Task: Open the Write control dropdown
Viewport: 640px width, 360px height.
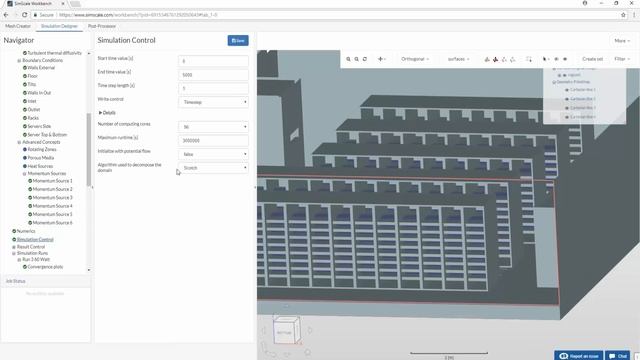Action: (213, 102)
